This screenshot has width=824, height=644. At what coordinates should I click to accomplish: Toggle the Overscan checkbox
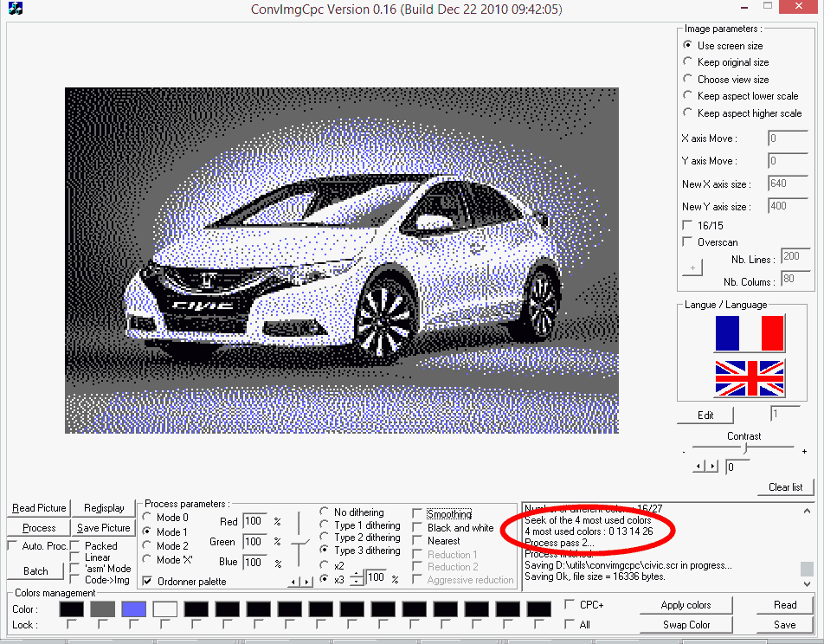(687, 241)
